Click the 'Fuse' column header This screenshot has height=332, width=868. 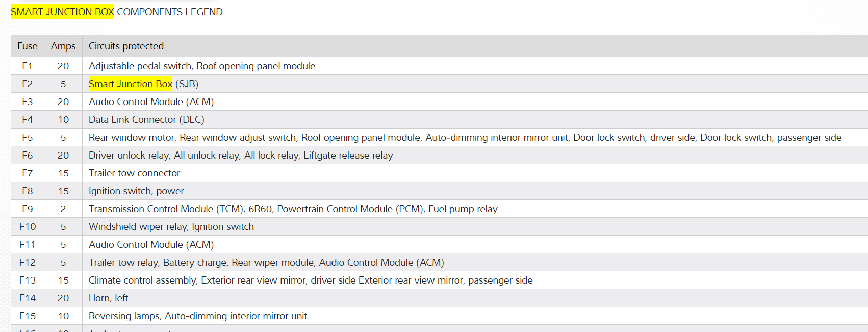click(x=28, y=46)
